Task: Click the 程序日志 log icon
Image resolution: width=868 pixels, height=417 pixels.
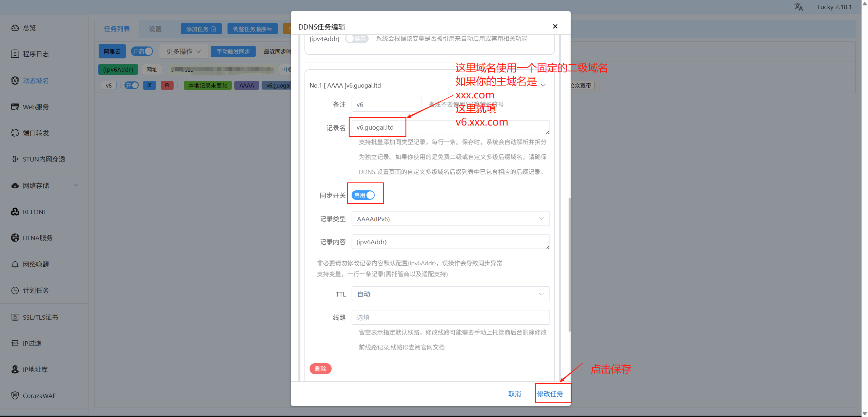Action: tap(15, 54)
